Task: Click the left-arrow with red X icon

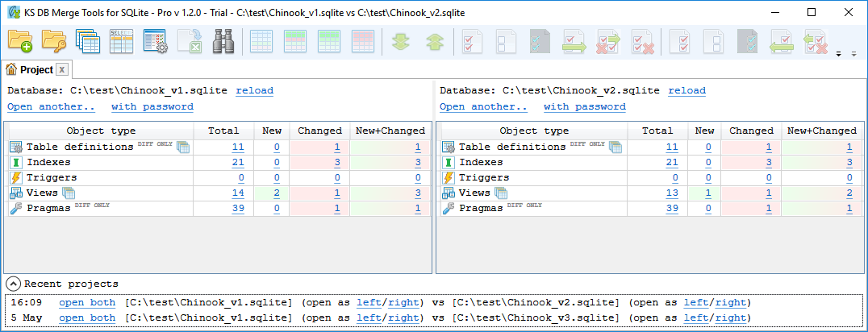Action: (815, 42)
